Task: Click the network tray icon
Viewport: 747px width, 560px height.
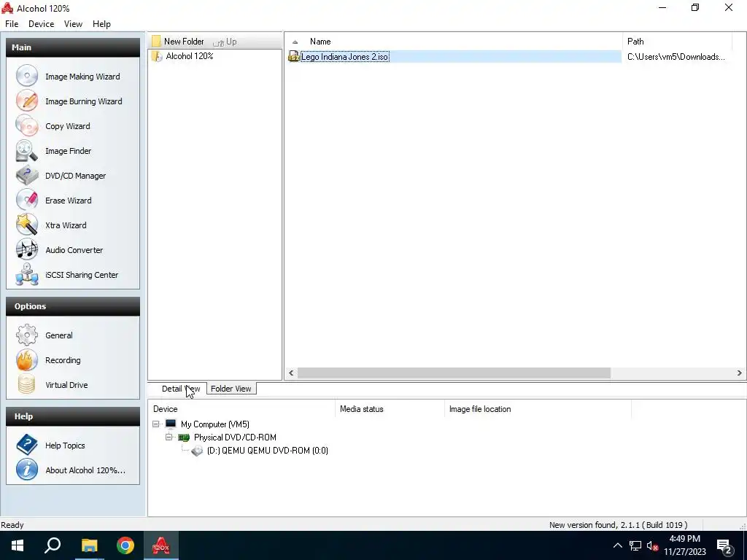Action: [x=635, y=545]
